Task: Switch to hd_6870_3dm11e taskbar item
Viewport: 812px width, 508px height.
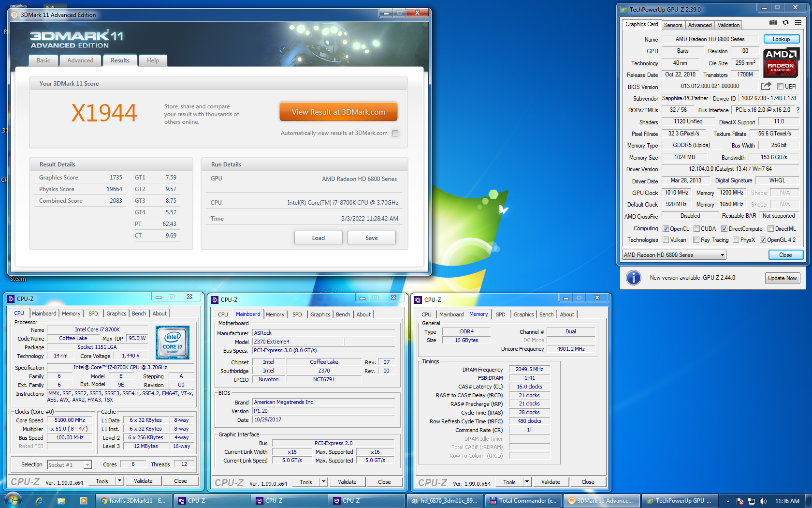Action: pyautogui.click(x=446, y=501)
